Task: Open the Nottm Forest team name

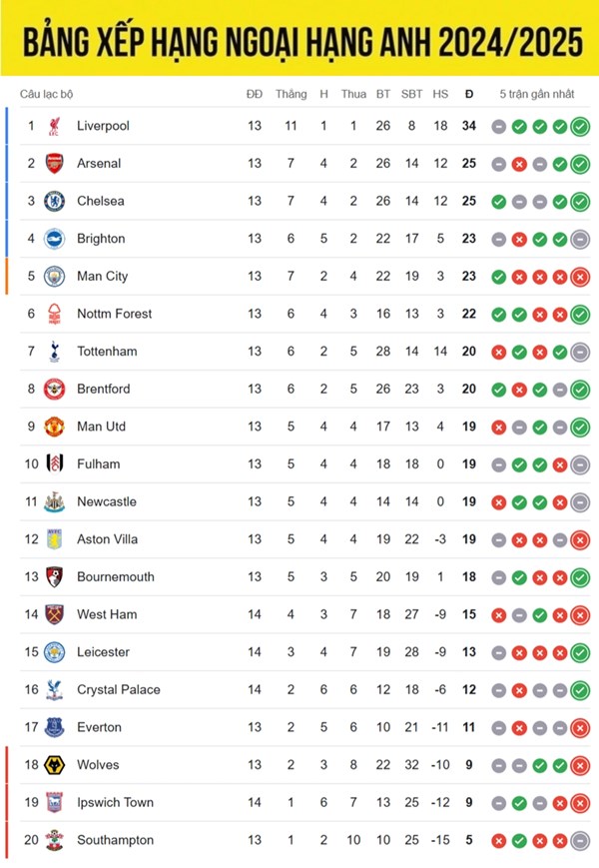Action: [115, 314]
